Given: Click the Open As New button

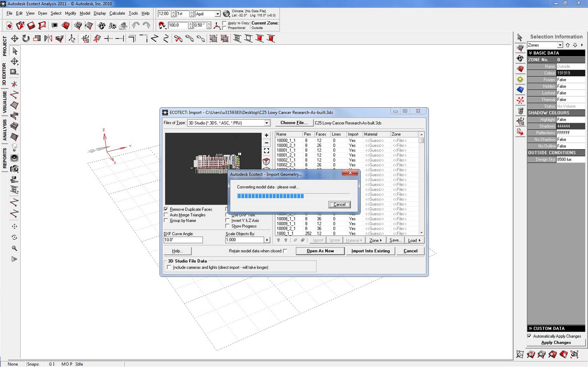Looking at the screenshot, I should (320, 251).
